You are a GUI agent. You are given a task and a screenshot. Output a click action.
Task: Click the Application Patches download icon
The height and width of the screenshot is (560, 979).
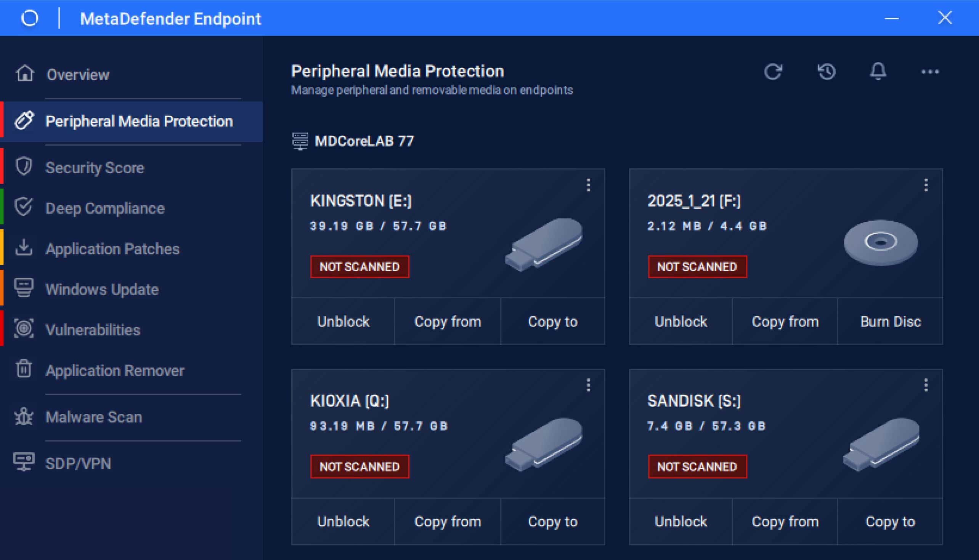24,248
